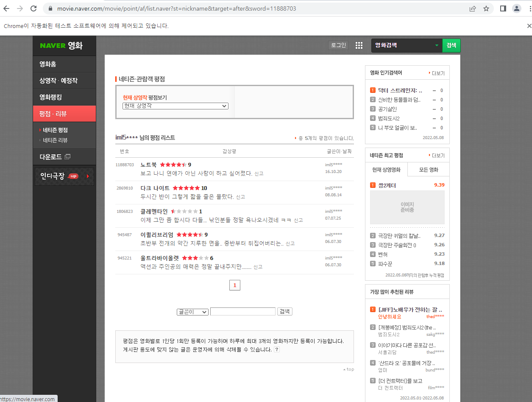
Task: Expand the 현재 상영작 dropdown
Action: pos(175,106)
